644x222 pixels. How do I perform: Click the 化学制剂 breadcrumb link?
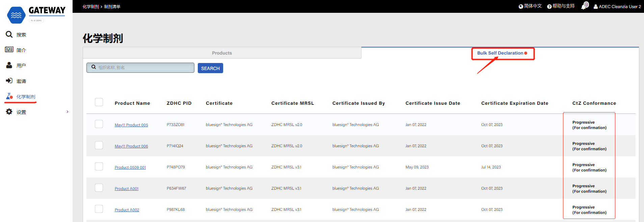pos(91,7)
